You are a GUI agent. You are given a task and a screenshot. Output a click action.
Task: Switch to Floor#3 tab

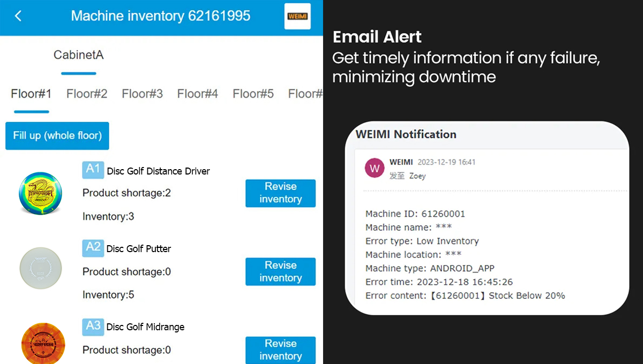142,94
